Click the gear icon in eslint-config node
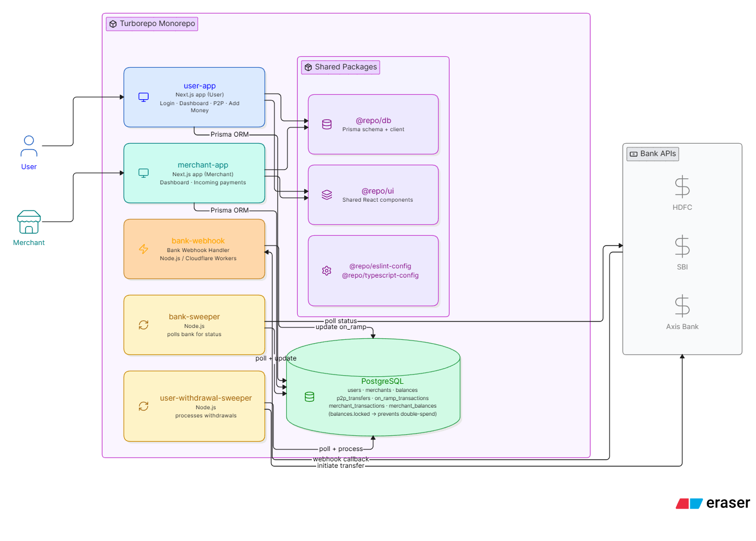 [x=326, y=270]
